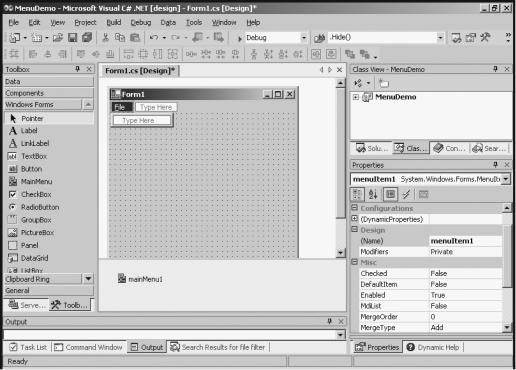Switch to the Command Window tab

coord(89,347)
